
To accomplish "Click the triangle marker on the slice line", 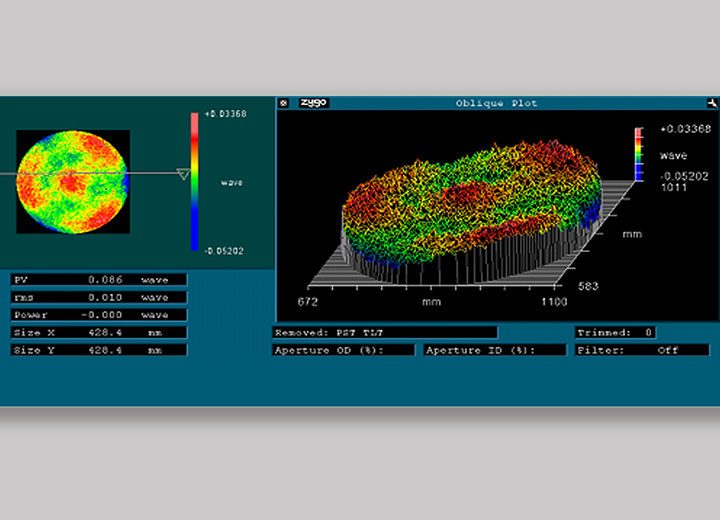I will (182, 175).
